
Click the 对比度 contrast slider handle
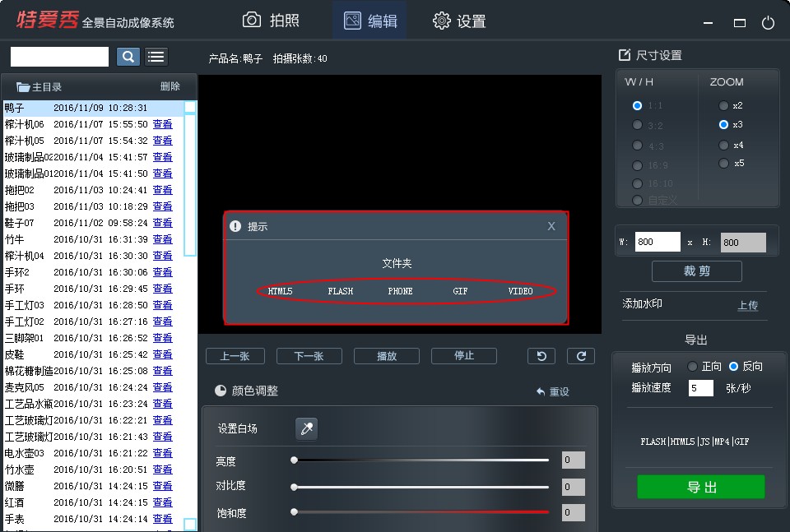pyautogui.click(x=295, y=487)
